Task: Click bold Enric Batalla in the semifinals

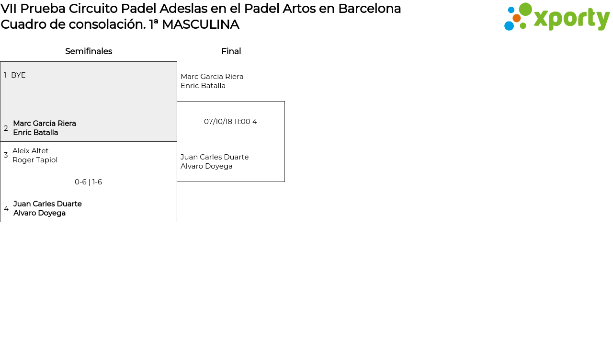Action: coord(35,133)
